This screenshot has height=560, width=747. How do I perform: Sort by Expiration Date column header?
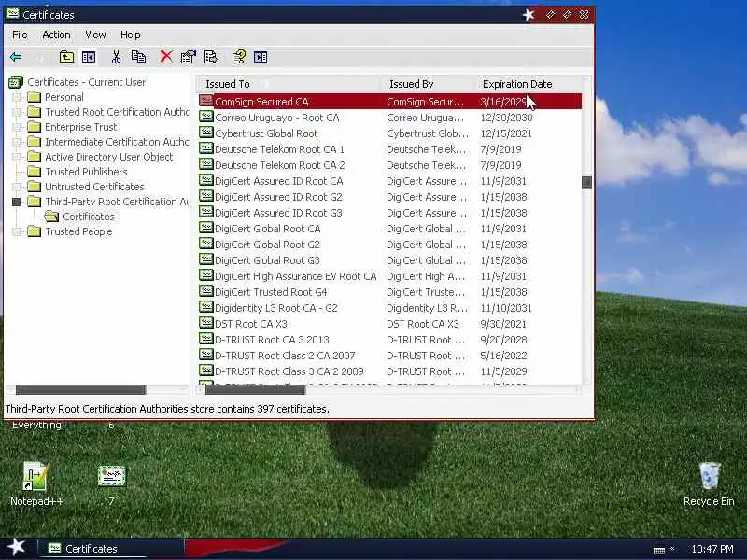(x=528, y=84)
